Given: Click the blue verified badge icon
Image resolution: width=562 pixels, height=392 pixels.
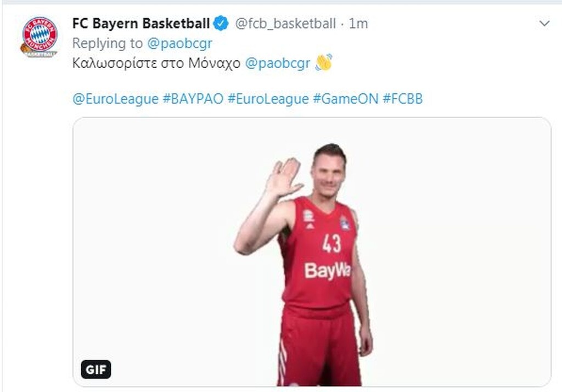Looking at the screenshot, I should [221, 23].
